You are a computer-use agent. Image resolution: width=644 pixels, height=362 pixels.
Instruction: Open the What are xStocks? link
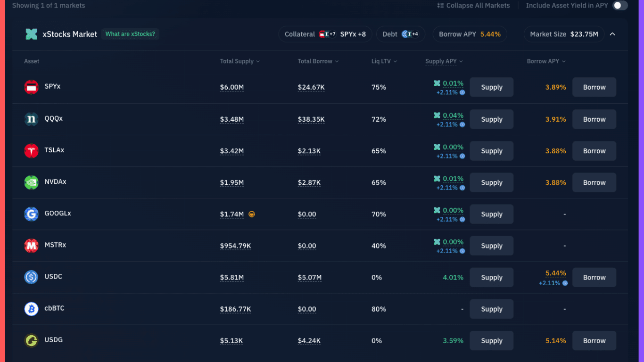[130, 34]
